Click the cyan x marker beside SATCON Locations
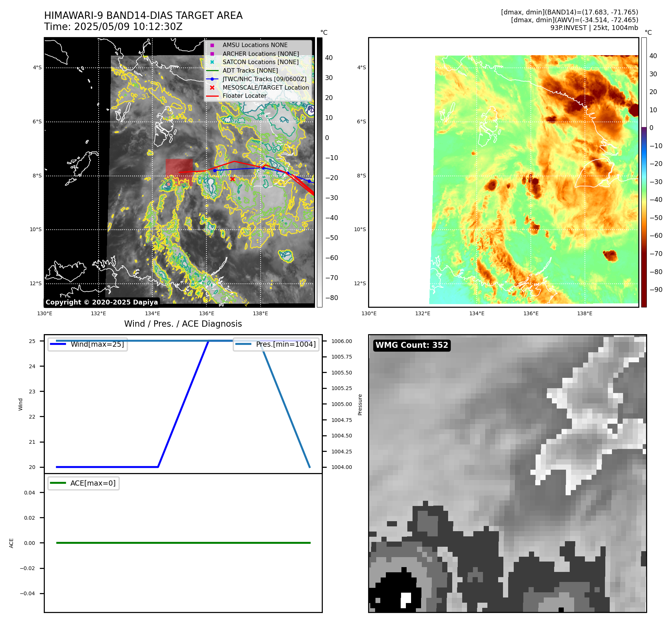This screenshot has height=626, width=672. (212, 62)
